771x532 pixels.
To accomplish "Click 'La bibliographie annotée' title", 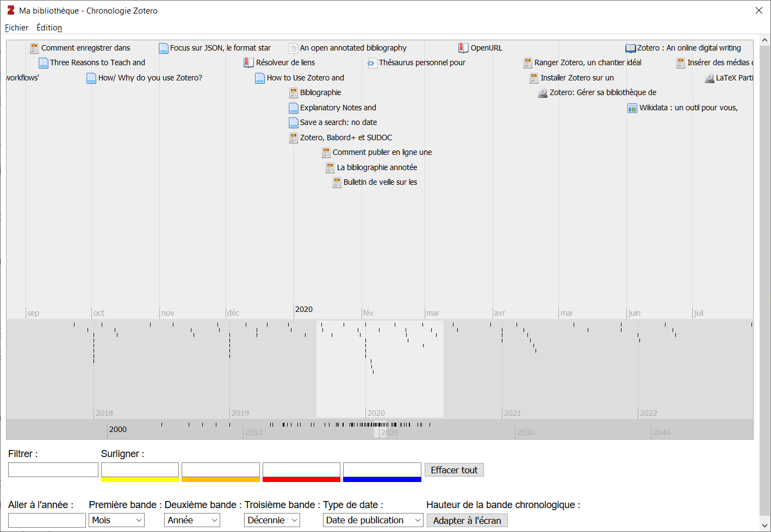I will (x=377, y=167).
